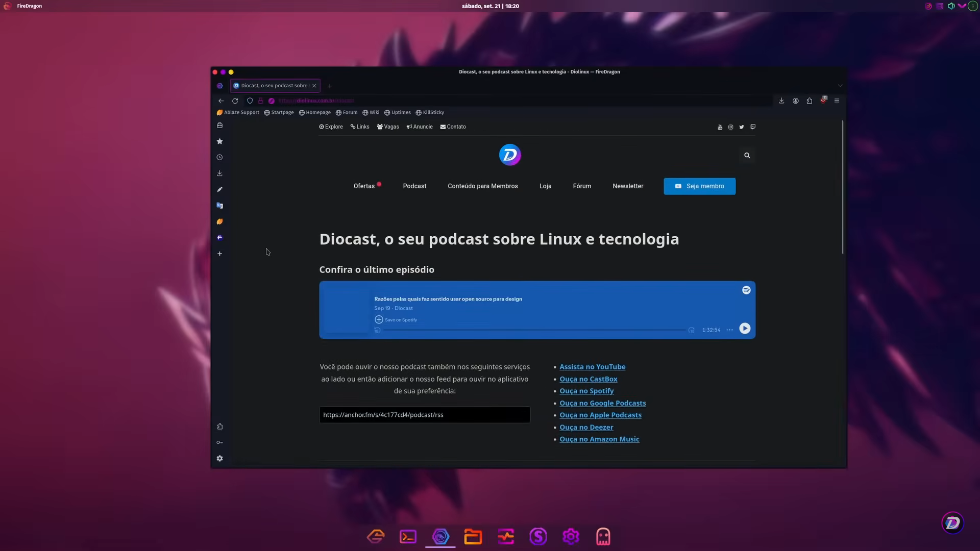Open the site search magnifier icon

click(747, 155)
